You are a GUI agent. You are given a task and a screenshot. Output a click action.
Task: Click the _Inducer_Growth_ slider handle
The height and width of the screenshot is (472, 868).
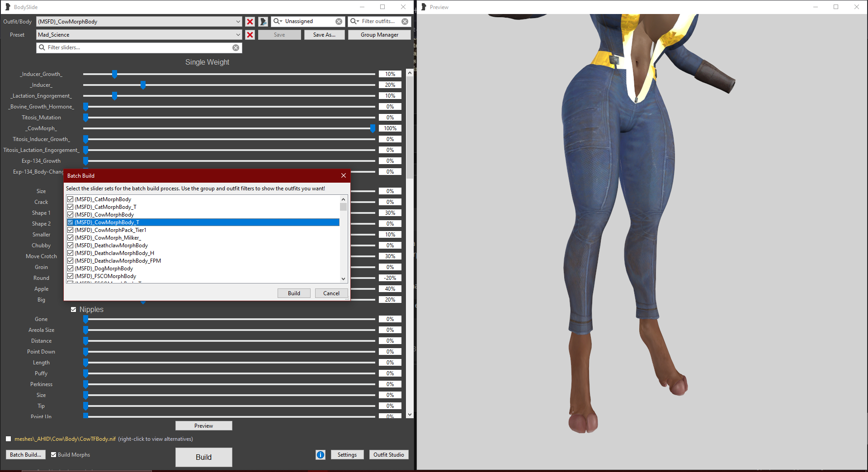pos(114,74)
